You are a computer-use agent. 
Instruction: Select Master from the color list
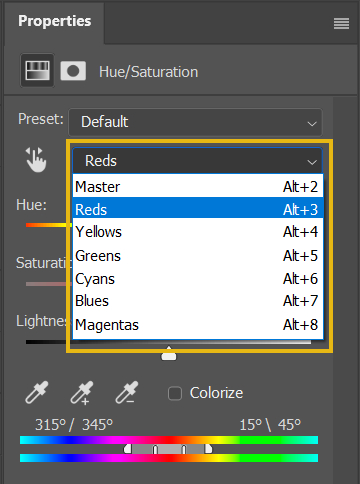198,186
